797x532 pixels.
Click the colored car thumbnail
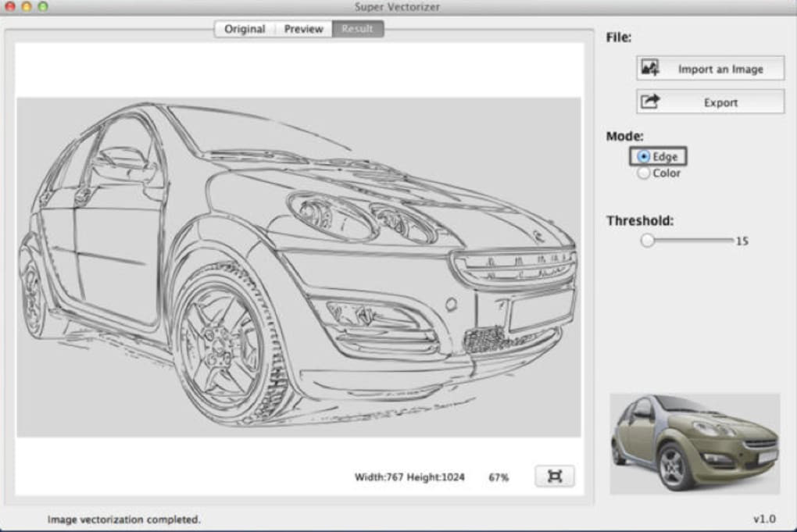pos(695,443)
